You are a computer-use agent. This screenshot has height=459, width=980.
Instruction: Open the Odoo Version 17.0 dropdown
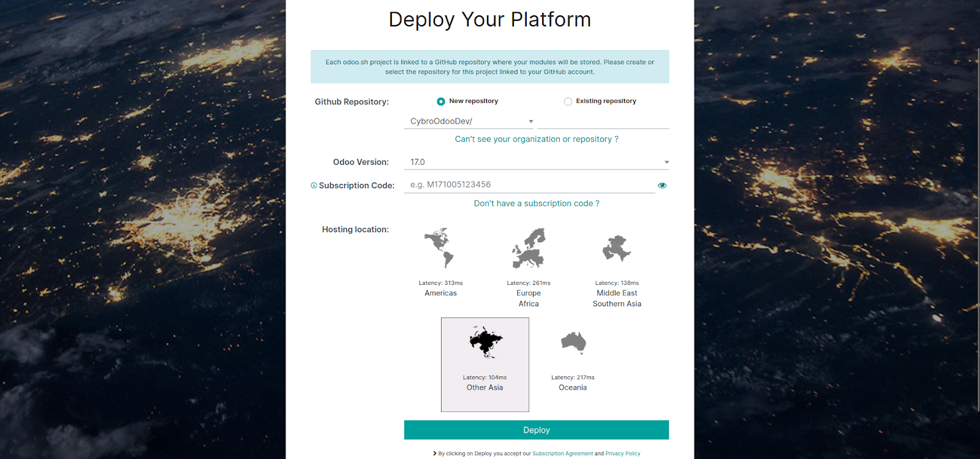click(x=537, y=162)
